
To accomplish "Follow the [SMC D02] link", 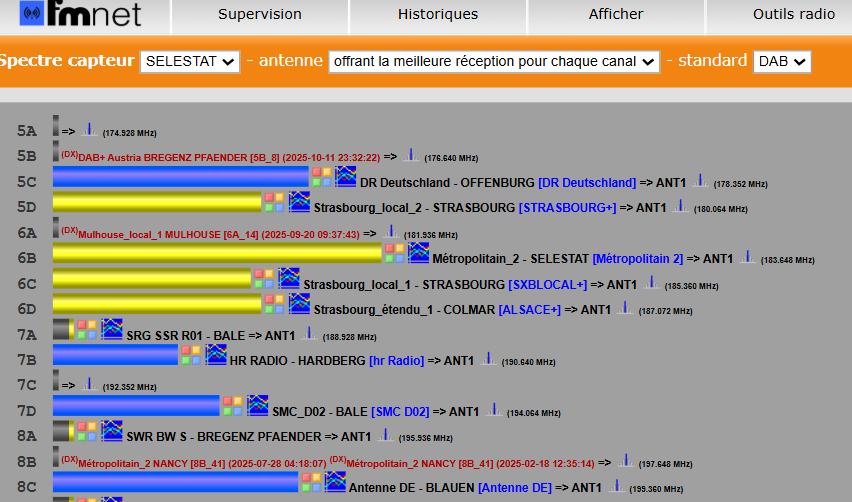I will [400, 412].
